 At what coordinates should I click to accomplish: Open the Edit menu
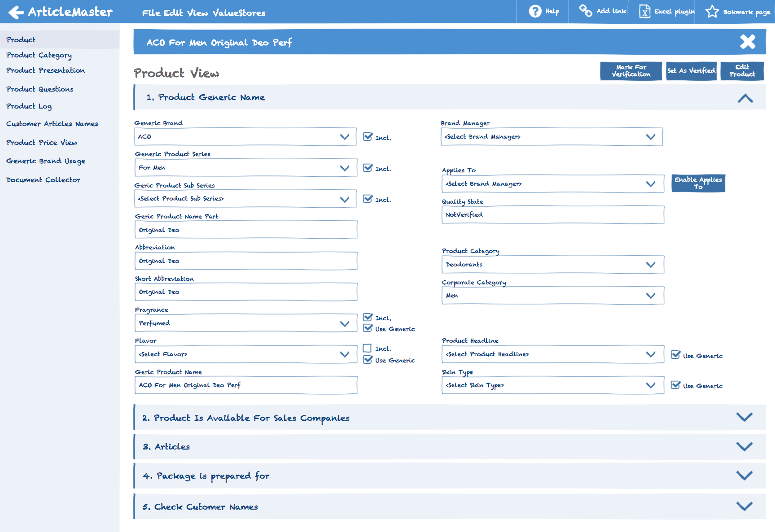point(173,13)
